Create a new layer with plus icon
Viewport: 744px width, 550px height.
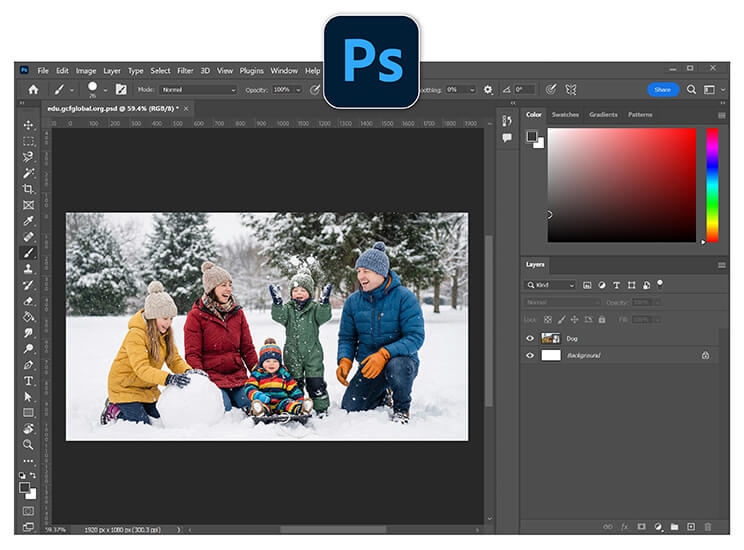(691, 526)
